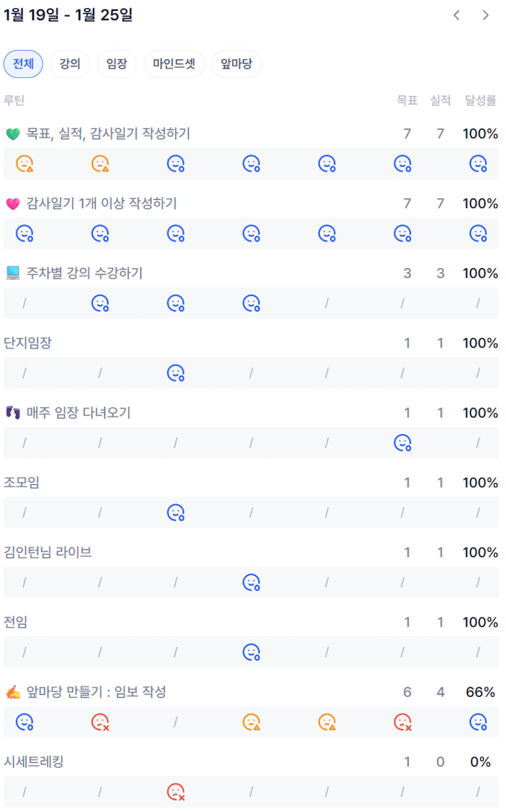Open the 임장 category tab
Viewport: 506px width, 812px height.
(117, 64)
